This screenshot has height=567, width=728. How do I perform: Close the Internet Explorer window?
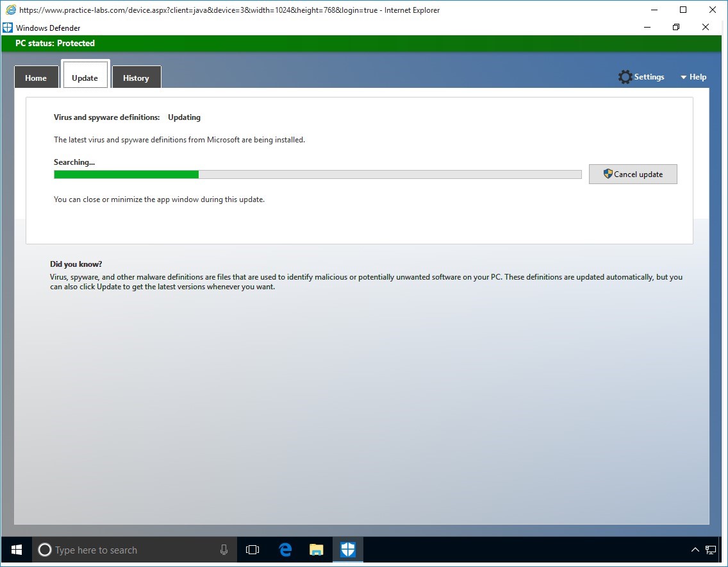[x=712, y=10]
